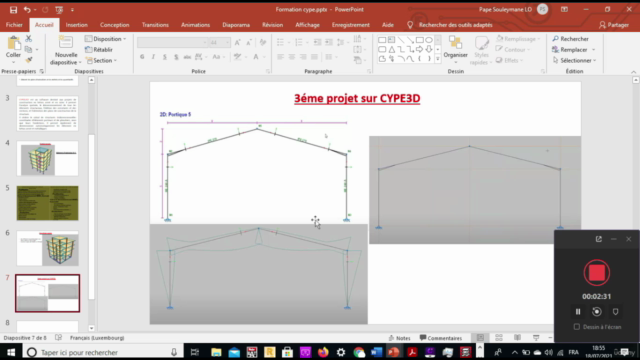Screen dimensions: 640x360
Task: Open the Notes pane
Action: [x=399, y=338]
